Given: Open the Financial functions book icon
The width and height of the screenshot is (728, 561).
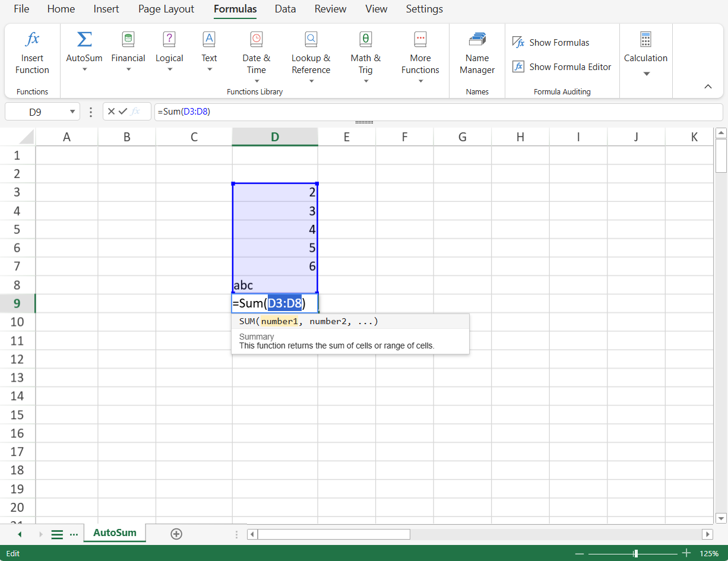Looking at the screenshot, I should pyautogui.click(x=128, y=40).
